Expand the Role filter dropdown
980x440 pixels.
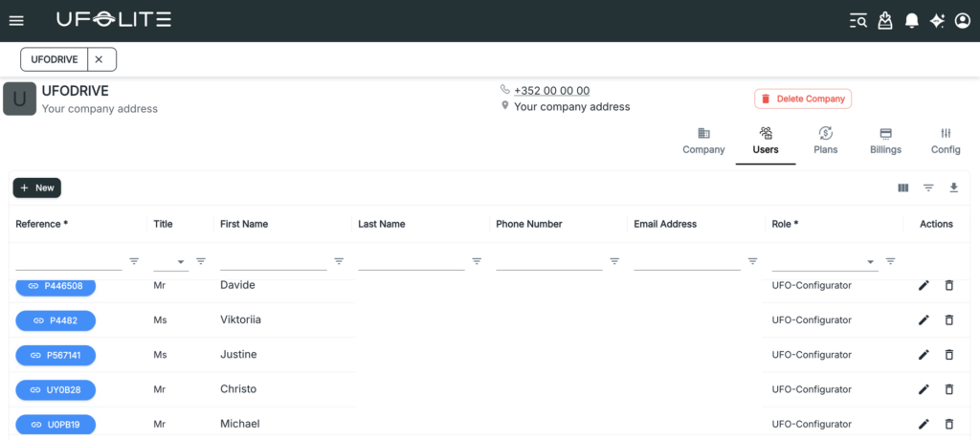871,261
